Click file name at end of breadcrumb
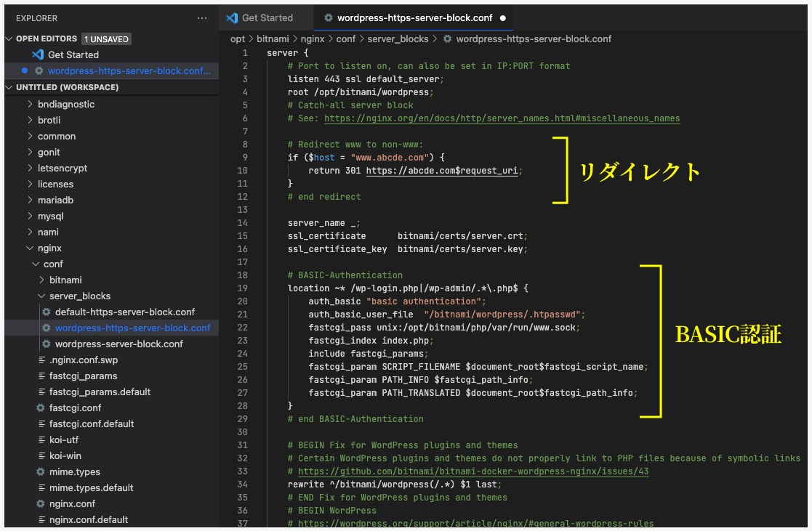812x531 pixels. click(x=534, y=38)
